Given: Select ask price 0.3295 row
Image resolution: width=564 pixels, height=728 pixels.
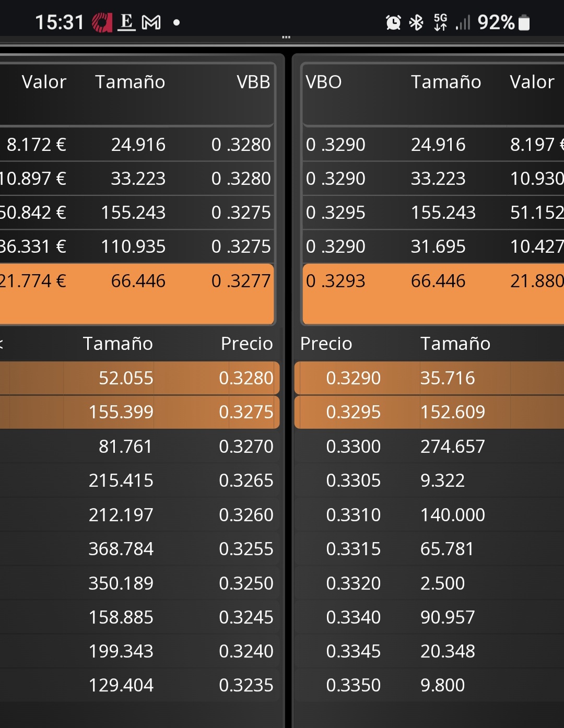Looking at the screenshot, I should (429, 412).
